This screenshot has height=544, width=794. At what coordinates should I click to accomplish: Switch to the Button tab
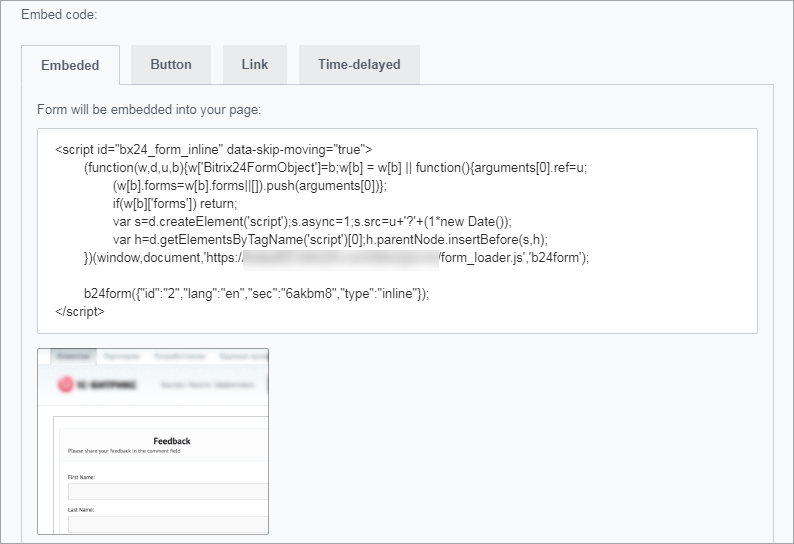tap(171, 64)
